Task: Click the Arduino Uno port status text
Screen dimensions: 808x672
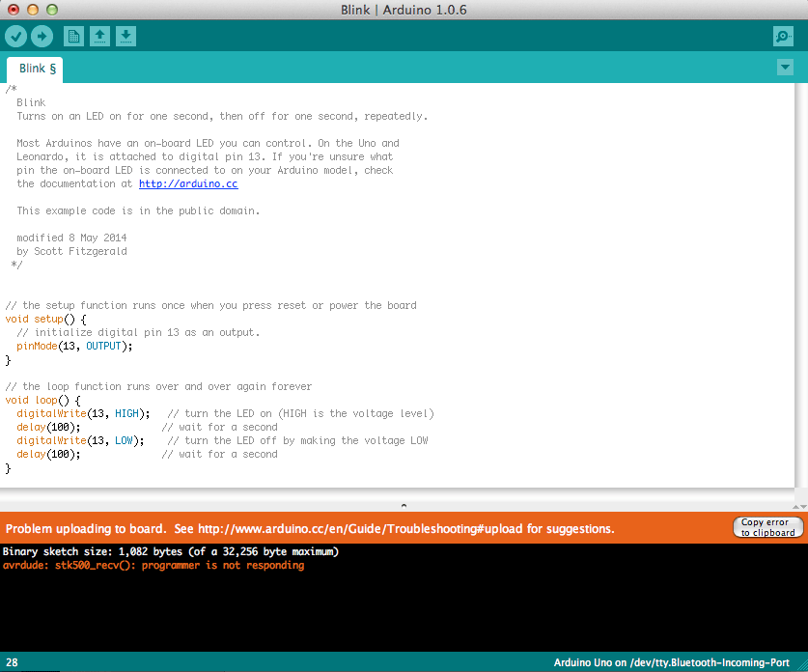Action: (672, 662)
